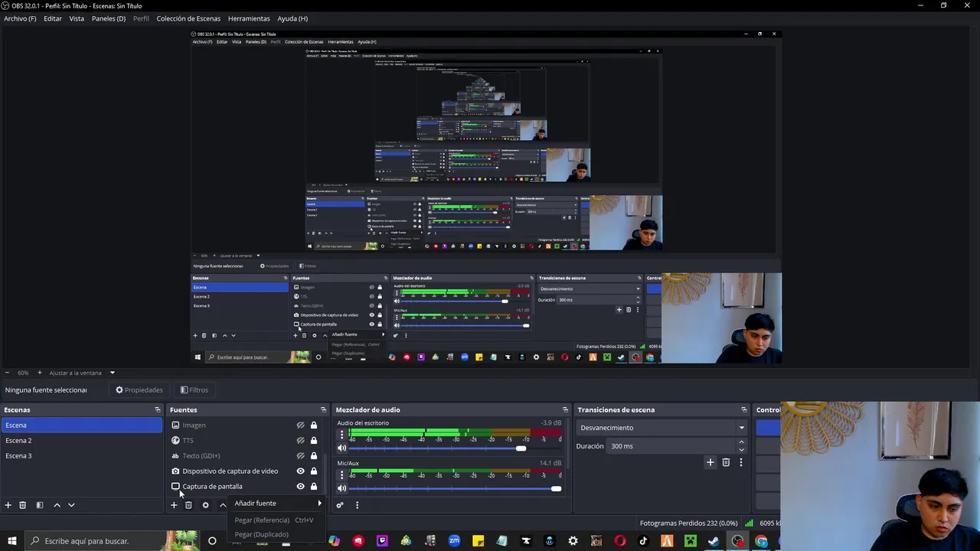Select Escena 2 in scenes list
Image resolution: width=980 pixels, height=551 pixels.
coord(81,441)
